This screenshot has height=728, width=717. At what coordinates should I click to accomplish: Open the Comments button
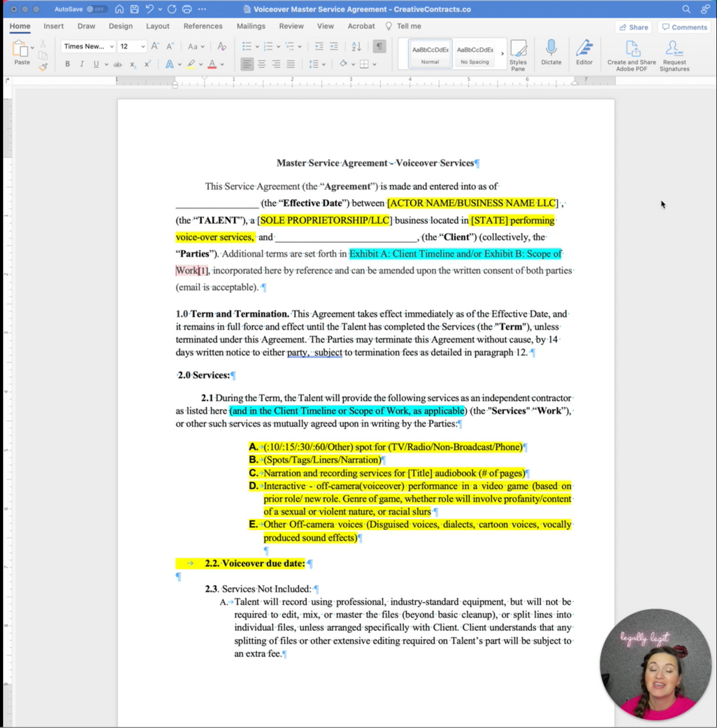pos(684,27)
